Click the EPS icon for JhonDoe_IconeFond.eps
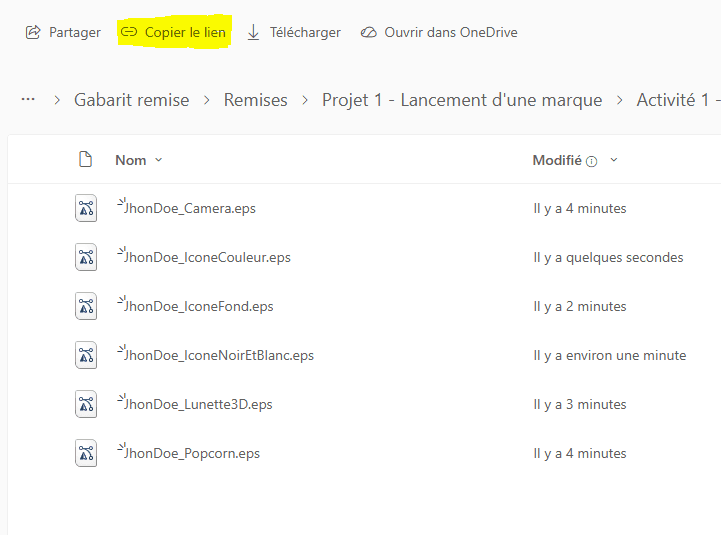Viewport: 721px width, 535px height. 86,306
